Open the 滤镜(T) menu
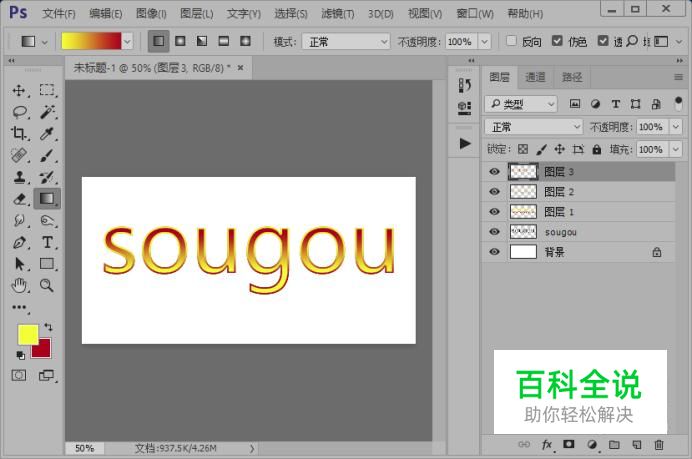 tap(338, 14)
